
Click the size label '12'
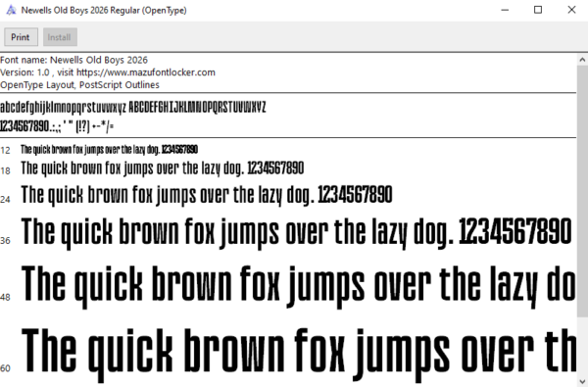tap(5, 151)
